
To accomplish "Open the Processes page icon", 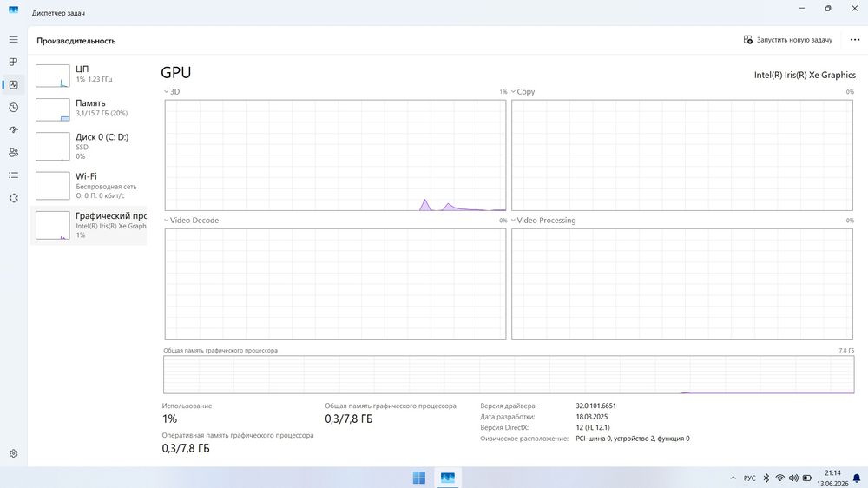I will click(x=13, y=62).
